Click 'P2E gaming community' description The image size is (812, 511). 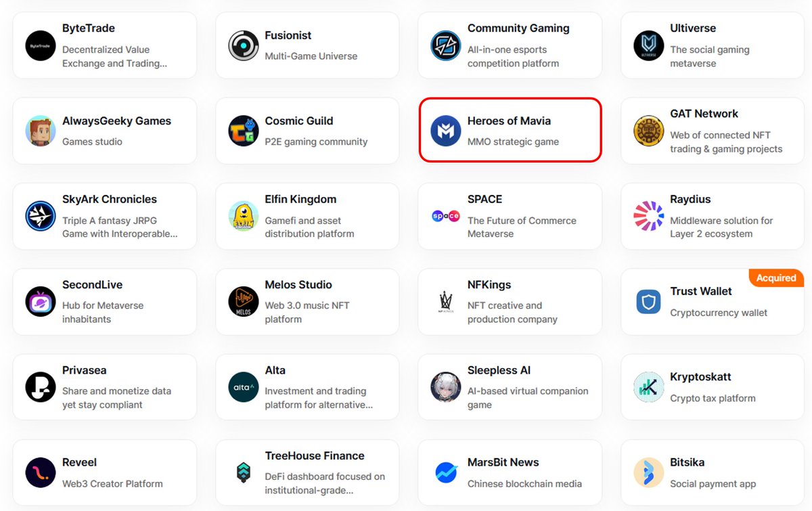(x=316, y=141)
